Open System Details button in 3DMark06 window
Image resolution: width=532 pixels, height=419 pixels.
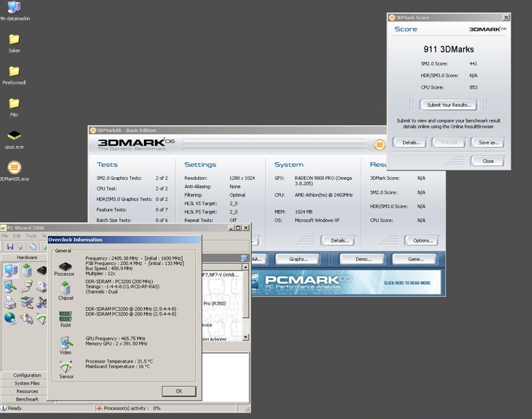pos(339,240)
